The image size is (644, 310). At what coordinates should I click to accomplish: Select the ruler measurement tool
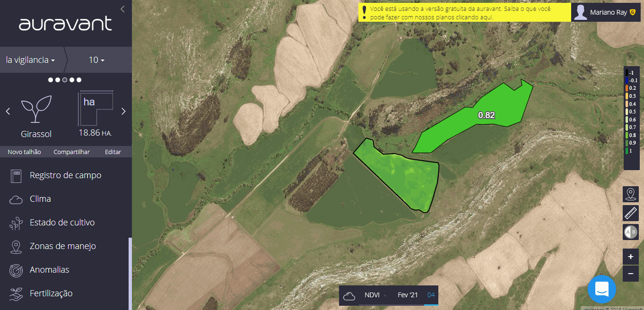630,213
